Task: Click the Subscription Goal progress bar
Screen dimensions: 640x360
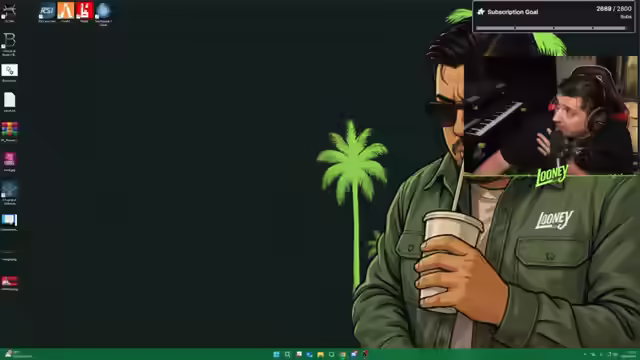Action: pyautogui.click(x=551, y=28)
